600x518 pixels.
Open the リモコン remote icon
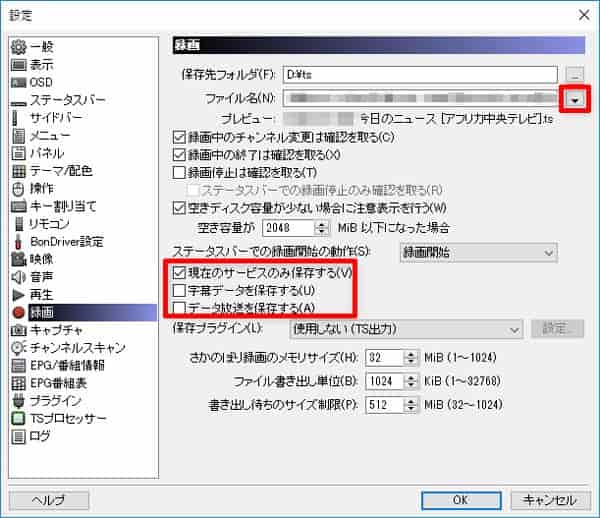click(18, 224)
